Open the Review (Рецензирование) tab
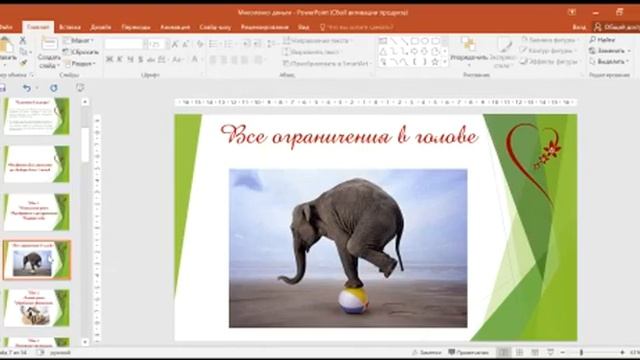Screen dimensions: 640x360 (x=264, y=27)
